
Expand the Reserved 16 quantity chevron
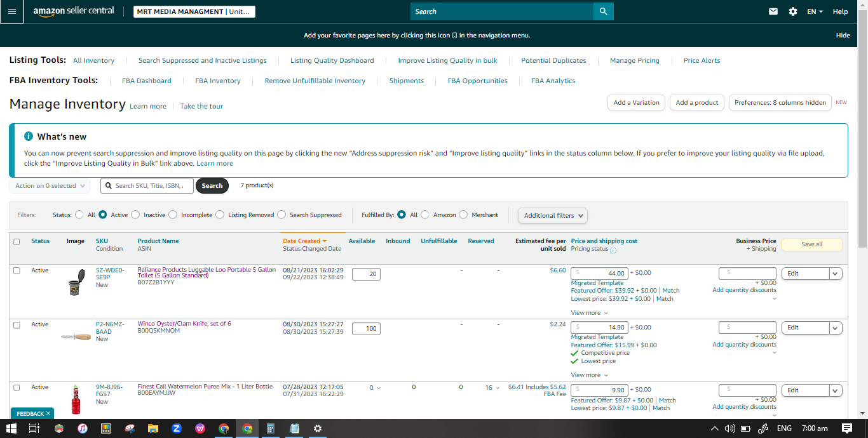click(x=498, y=387)
